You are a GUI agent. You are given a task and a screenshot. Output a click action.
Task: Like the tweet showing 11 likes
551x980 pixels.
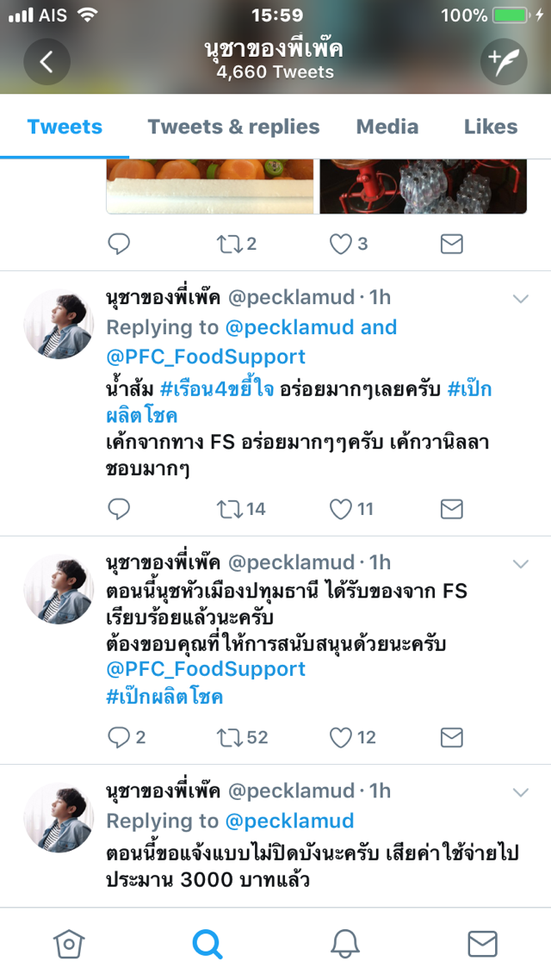click(x=342, y=509)
